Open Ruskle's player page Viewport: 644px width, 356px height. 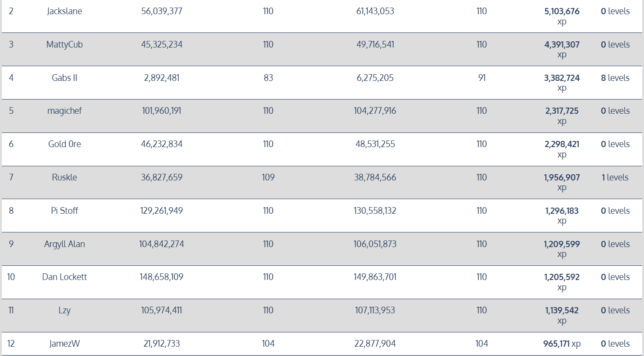[64, 177]
